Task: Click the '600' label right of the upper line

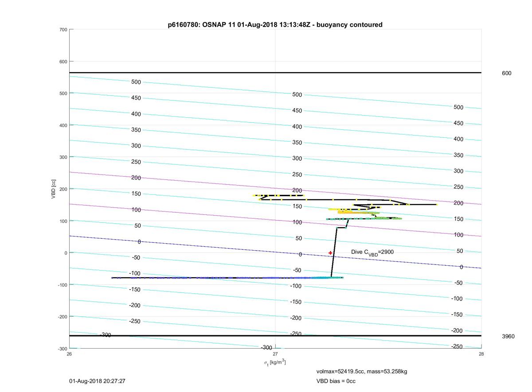Action: [x=506, y=73]
